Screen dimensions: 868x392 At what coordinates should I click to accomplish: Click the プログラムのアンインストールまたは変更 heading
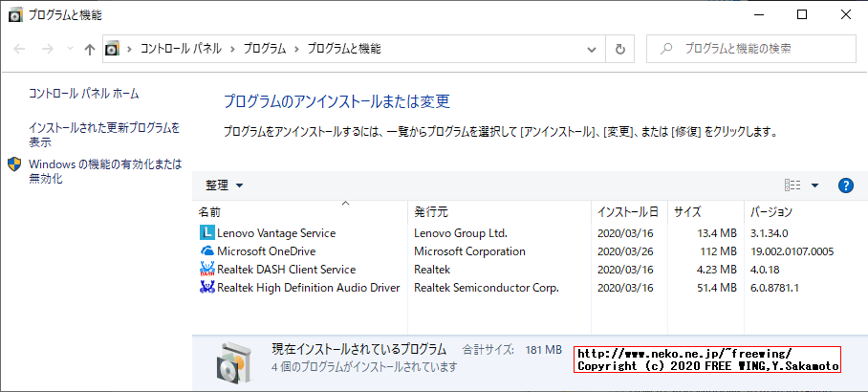[x=336, y=101]
